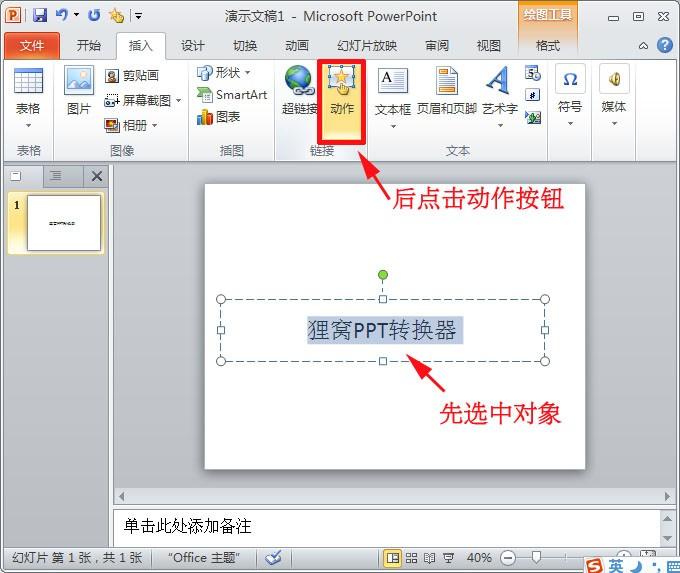The image size is (680, 573).
Task: Click the slide number icon
Action: tap(533, 95)
